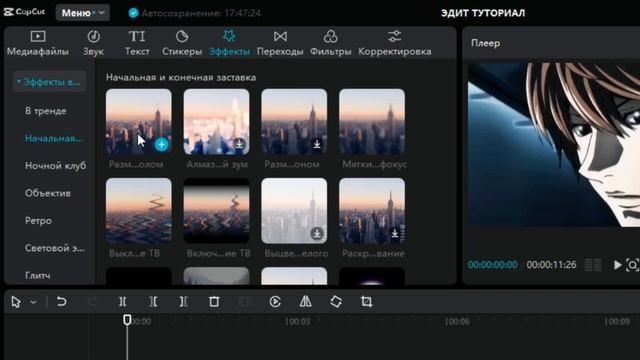The image size is (640, 360).
Task: Click the autosave checkmark icon
Action: tap(133, 13)
